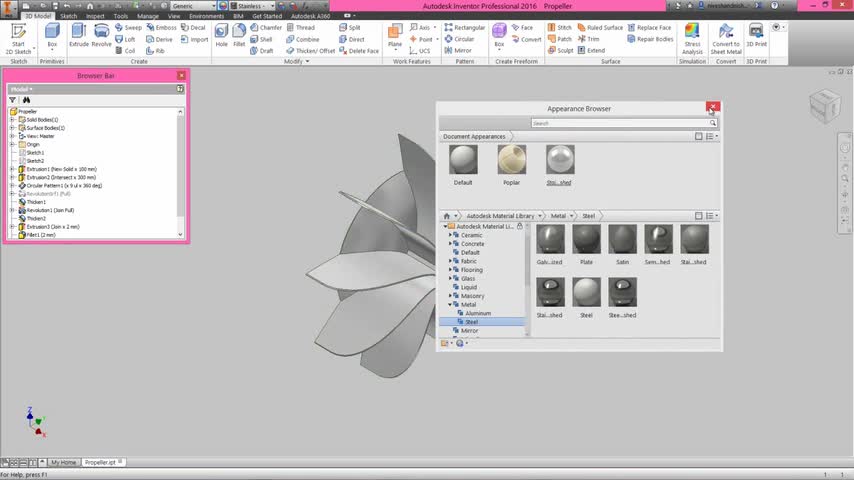
Task: Expand the Origin folder node
Action: (x=12, y=144)
